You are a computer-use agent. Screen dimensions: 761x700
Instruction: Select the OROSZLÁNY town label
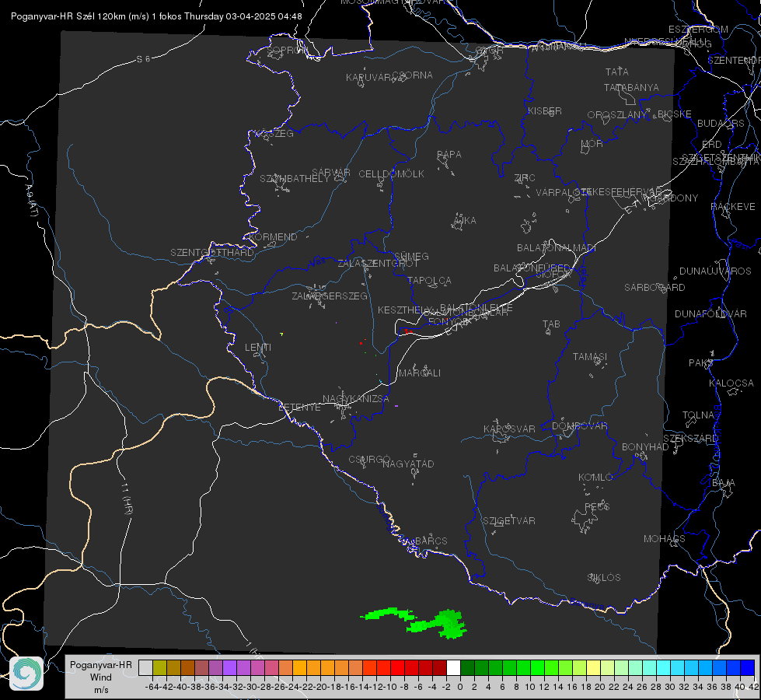click(617, 115)
